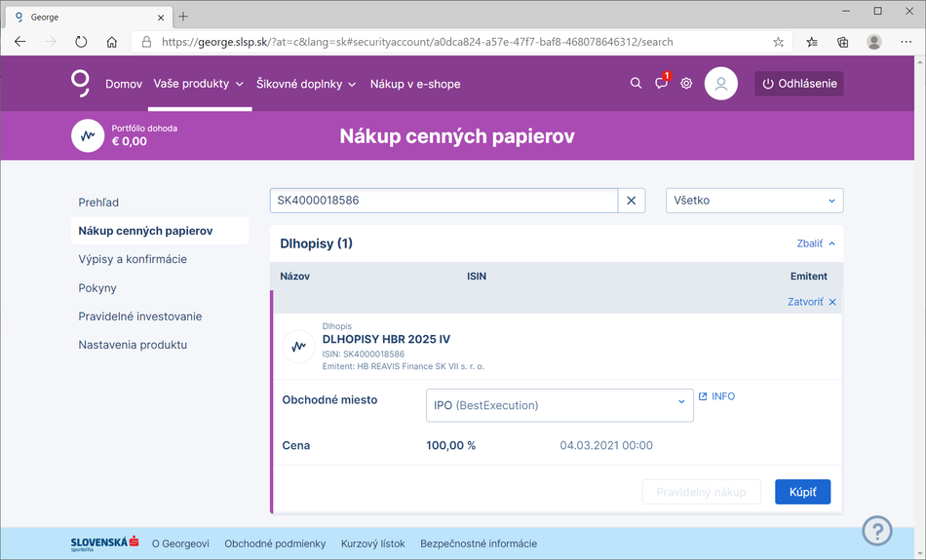Open Nastavenia produktu
The width and height of the screenshot is (926, 560).
point(133,345)
